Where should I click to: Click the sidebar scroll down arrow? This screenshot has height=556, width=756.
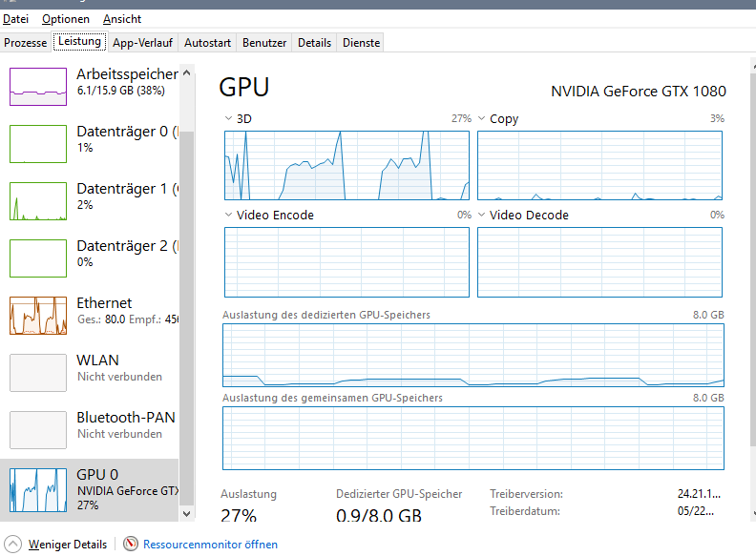[186, 514]
